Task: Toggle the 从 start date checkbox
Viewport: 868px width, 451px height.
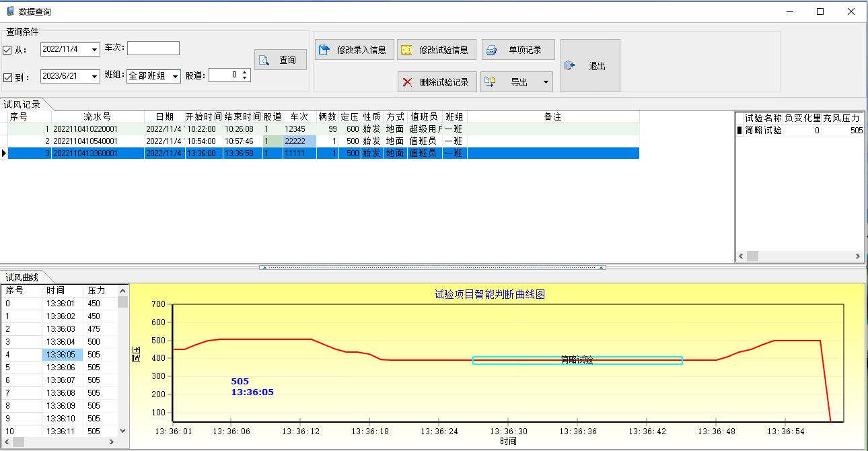Action: coord(8,50)
